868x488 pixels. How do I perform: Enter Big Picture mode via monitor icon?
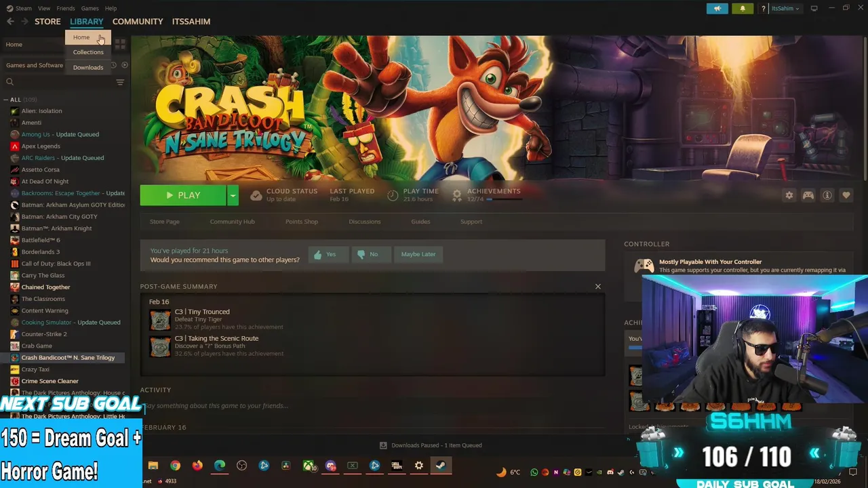tap(814, 8)
